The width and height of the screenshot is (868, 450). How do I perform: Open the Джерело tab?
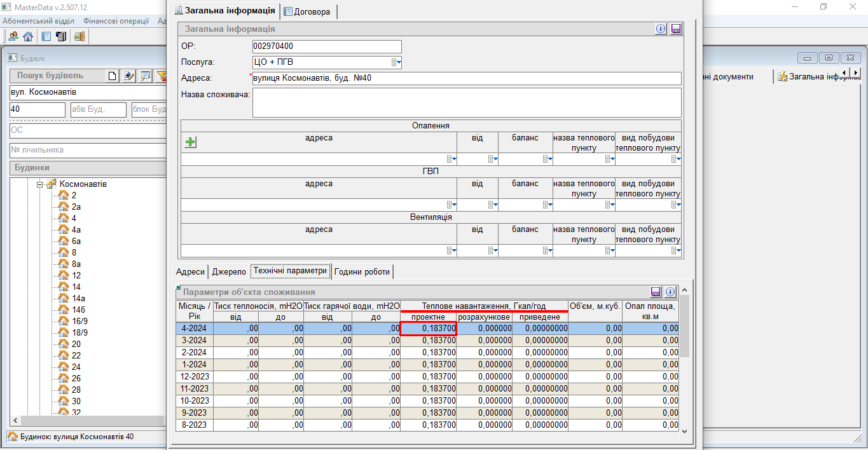click(228, 271)
